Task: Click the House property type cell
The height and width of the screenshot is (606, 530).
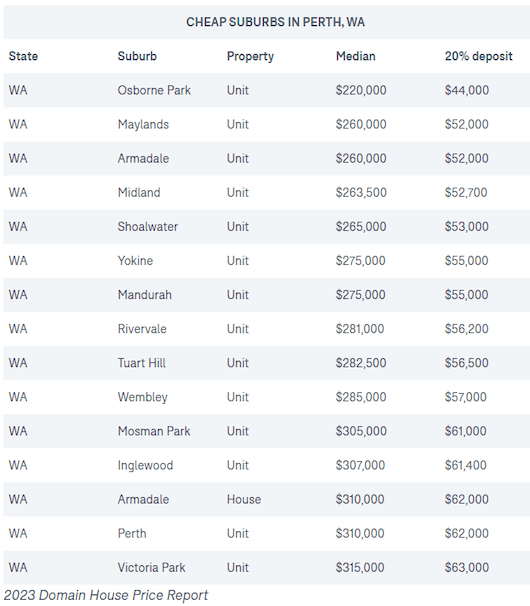Action: [244, 499]
